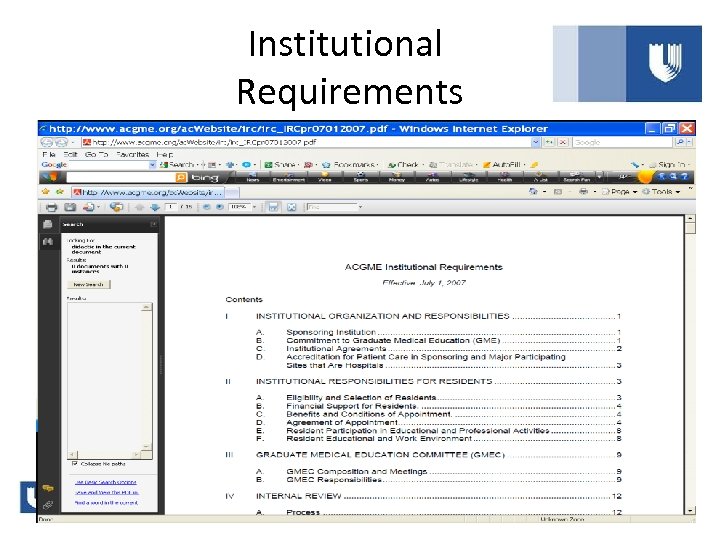Open the zoom percentage dropdown
The image size is (720, 540).
click(254, 207)
